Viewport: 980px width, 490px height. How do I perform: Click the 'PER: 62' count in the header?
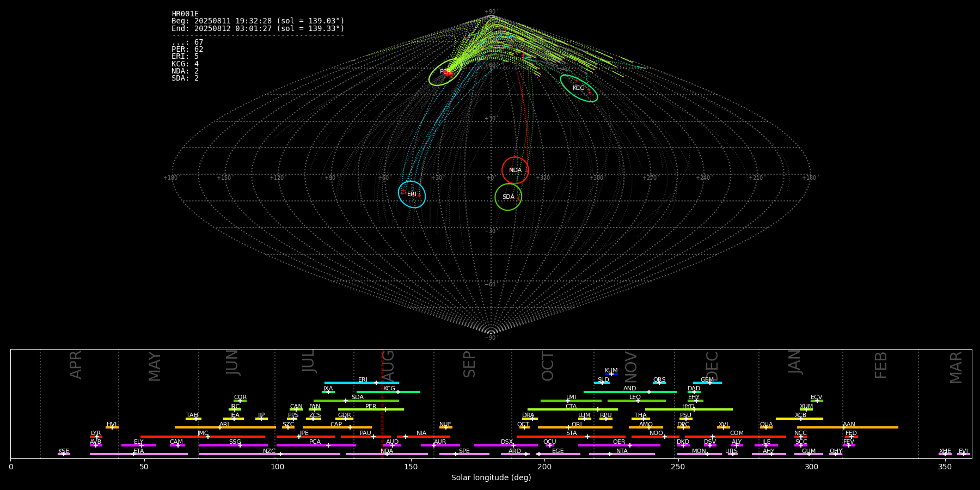click(187, 50)
